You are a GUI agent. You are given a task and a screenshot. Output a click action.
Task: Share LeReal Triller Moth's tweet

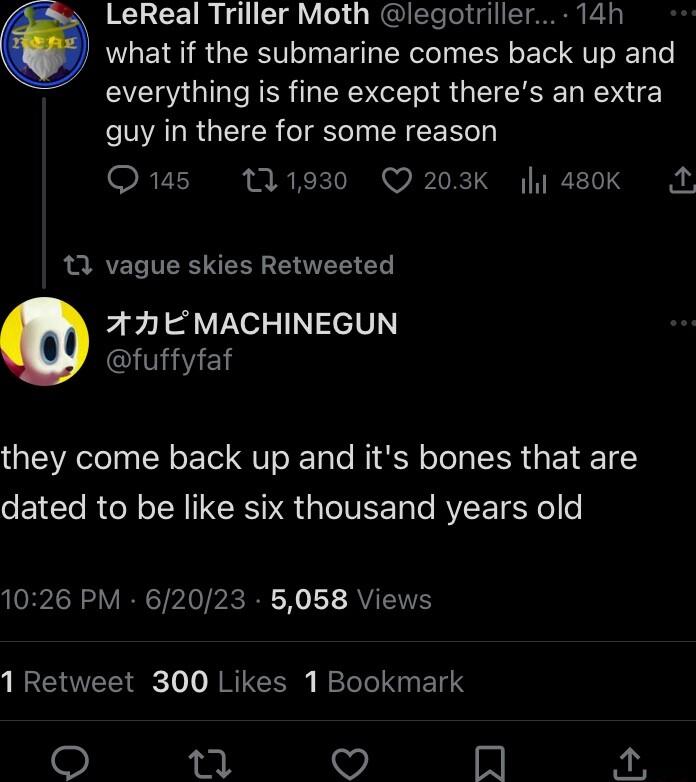[680, 180]
